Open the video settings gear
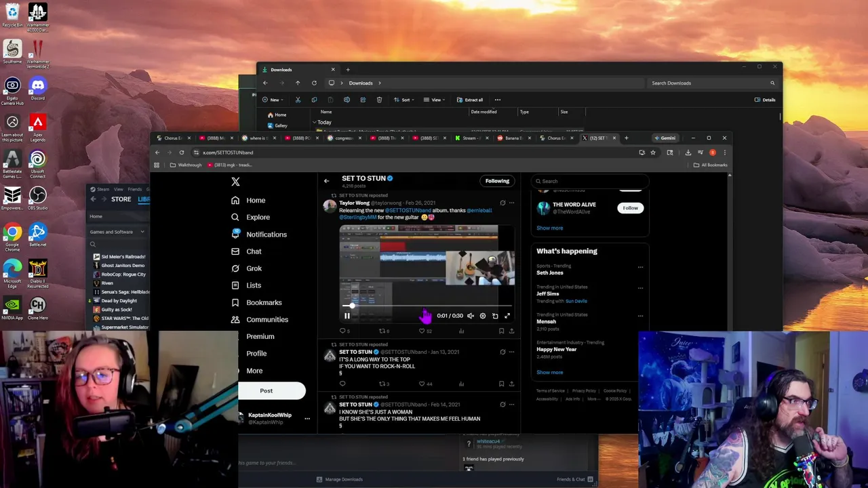Screen dimensions: 868x488 [x=482, y=316]
